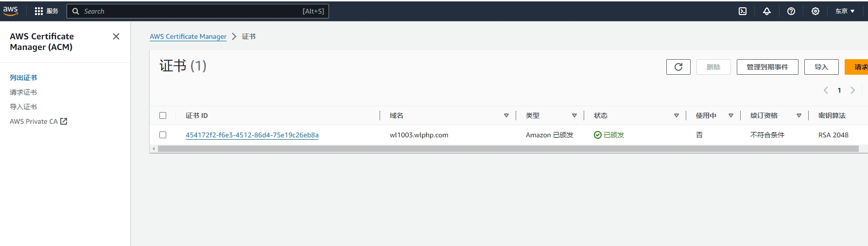Click the 管理到期事件 button
The height and width of the screenshot is (246, 868).
pos(767,67)
